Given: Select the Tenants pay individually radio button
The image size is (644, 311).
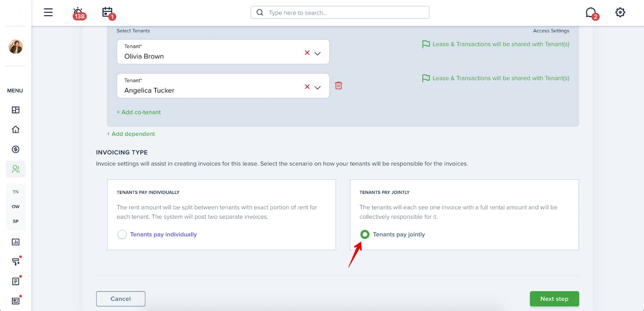Looking at the screenshot, I should pyautogui.click(x=122, y=234).
